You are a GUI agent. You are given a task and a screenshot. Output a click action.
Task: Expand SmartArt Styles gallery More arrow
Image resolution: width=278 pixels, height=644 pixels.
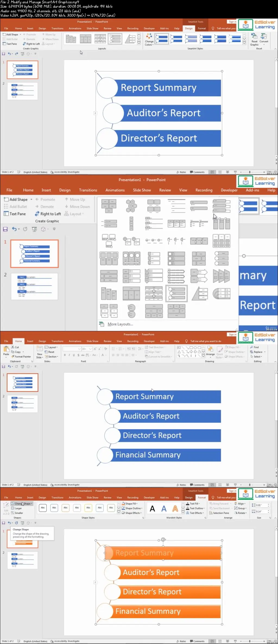click(x=244, y=43)
